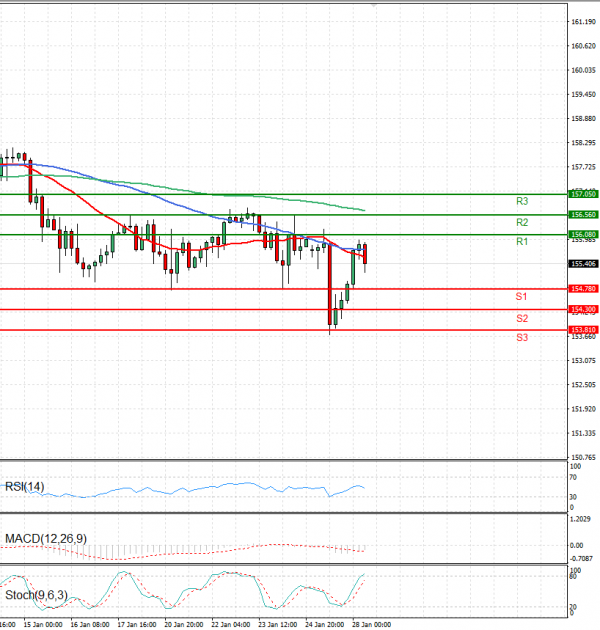Click the Stoch(9,6,3) indicator label
Image resolution: width=600 pixels, height=630 pixels.
(36, 595)
